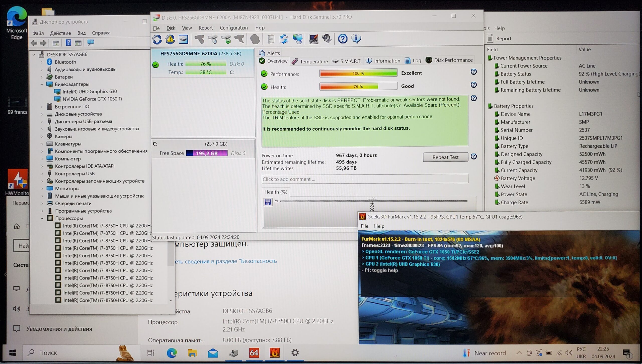Click the back arrow in Device Manager toolbar

click(x=34, y=43)
